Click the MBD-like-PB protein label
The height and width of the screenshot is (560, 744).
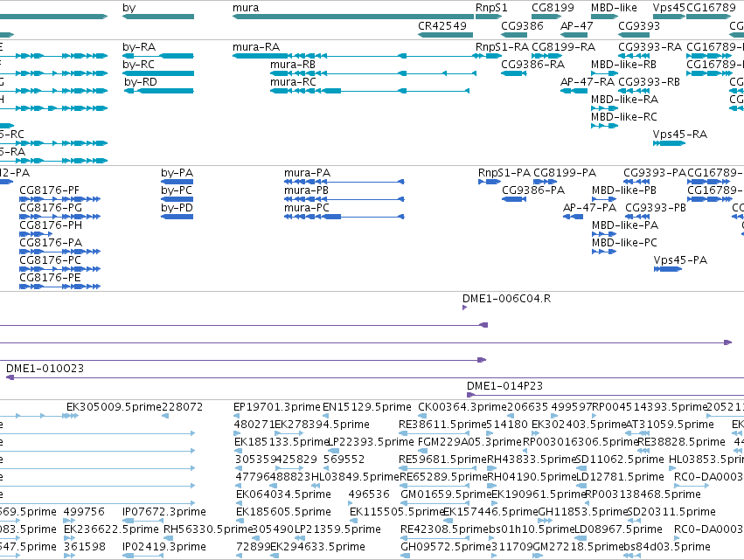point(624,190)
